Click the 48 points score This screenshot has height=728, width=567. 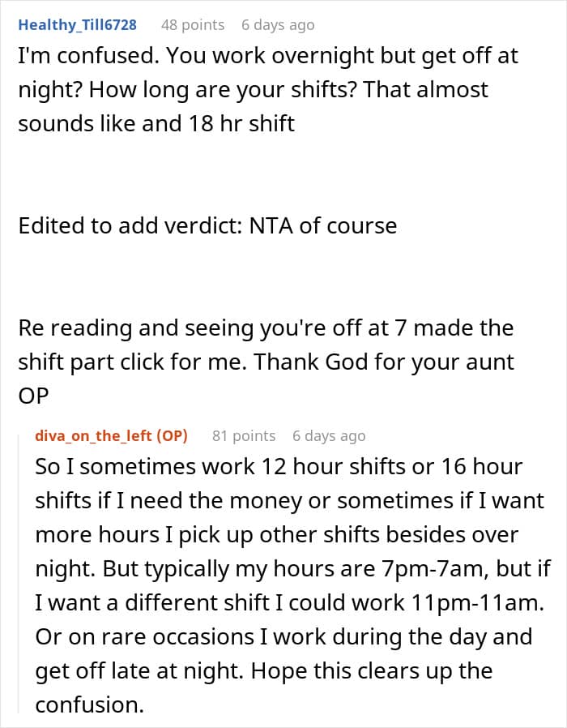coord(193,25)
